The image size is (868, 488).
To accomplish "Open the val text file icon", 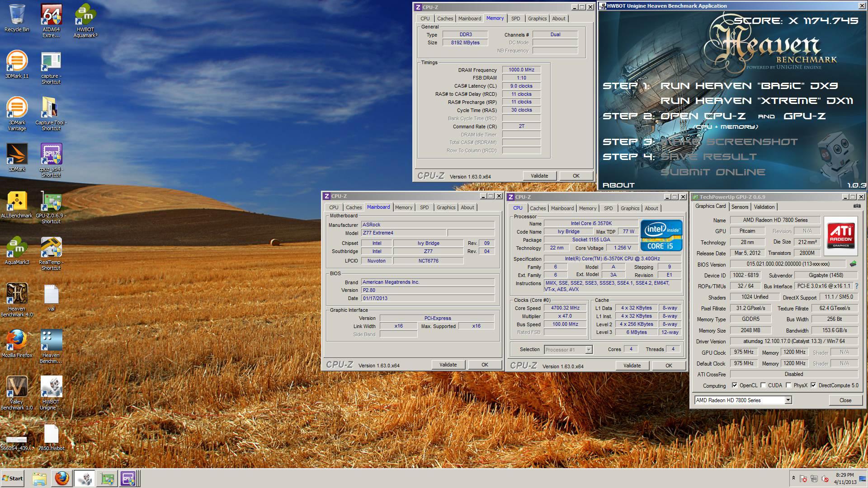I will 51,298.
